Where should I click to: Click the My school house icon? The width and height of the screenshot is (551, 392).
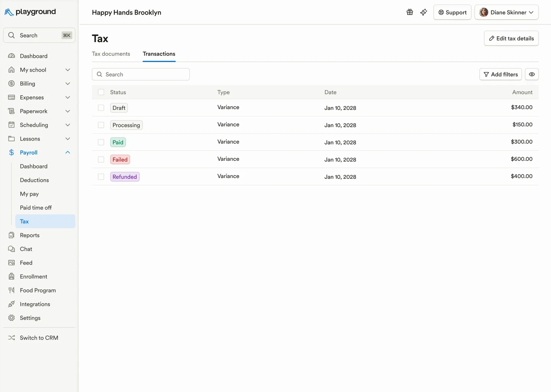[x=11, y=70]
